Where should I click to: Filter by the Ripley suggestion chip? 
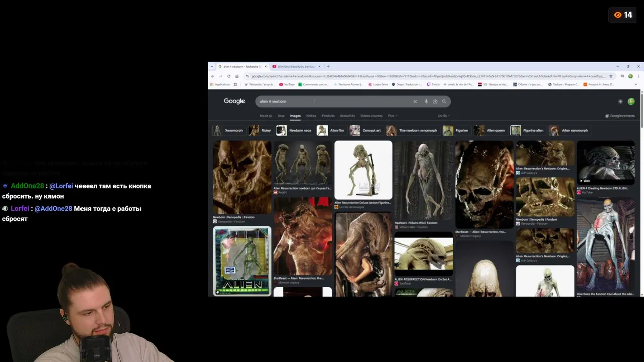(x=261, y=130)
